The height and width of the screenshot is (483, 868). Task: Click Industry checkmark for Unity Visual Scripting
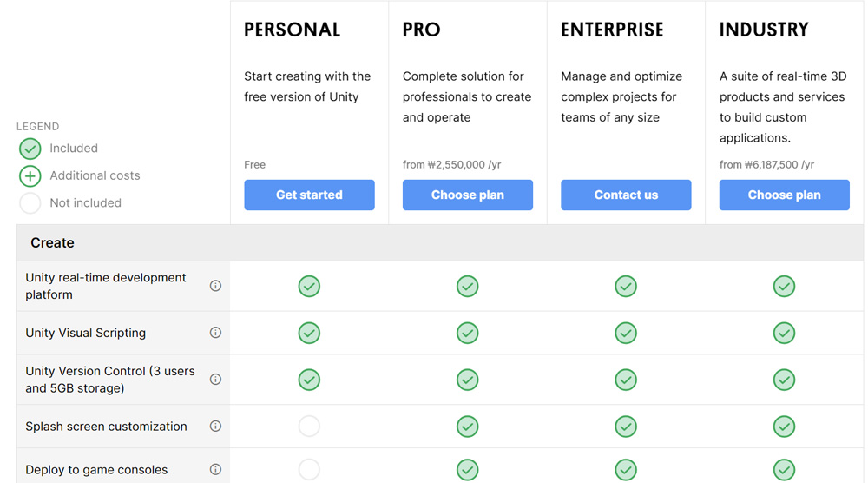pyautogui.click(x=784, y=333)
